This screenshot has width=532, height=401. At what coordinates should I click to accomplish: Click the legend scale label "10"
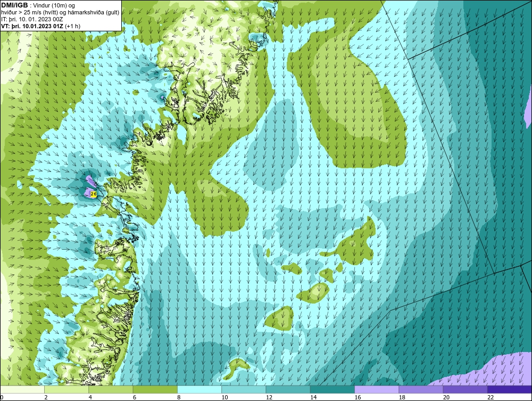click(x=225, y=398)
